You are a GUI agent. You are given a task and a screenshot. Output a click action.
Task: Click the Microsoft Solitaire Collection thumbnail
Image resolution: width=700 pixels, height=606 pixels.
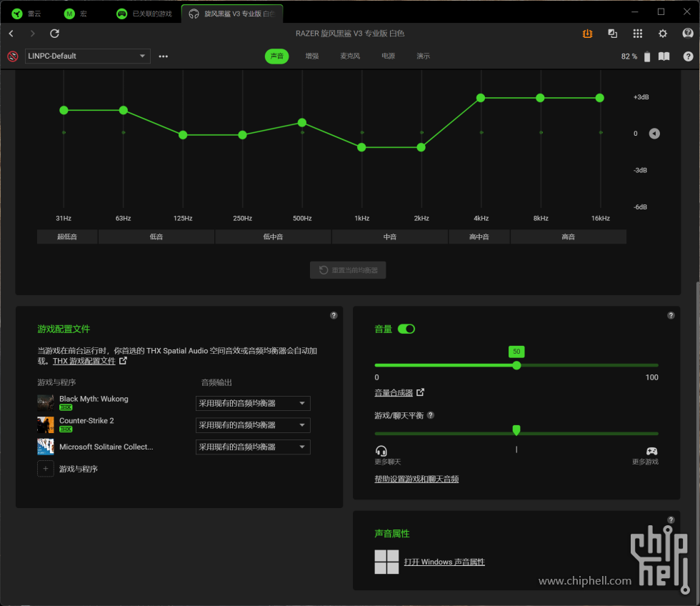[46, 447]
